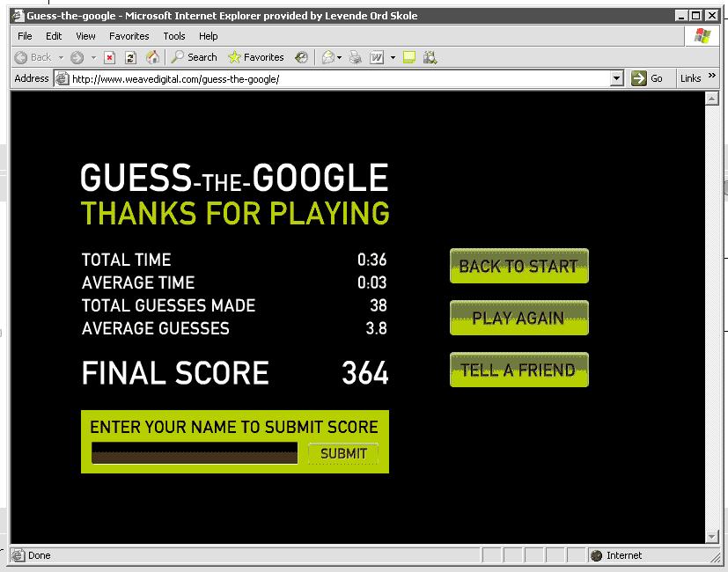Expand the Links toolbar chevron

(x=712, y=76)
